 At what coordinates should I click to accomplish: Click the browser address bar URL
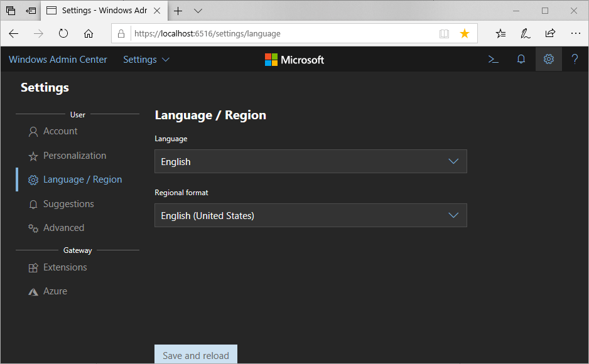coord(251,34)
